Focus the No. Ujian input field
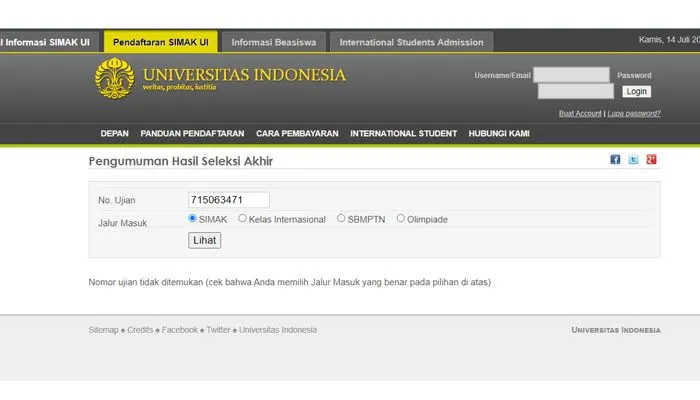 tap(229, 200)
